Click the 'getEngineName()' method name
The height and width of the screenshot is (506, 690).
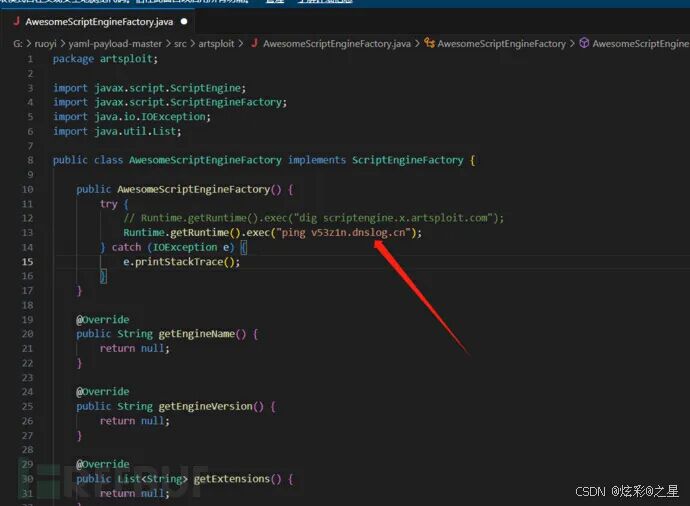[x=202, y=334]
